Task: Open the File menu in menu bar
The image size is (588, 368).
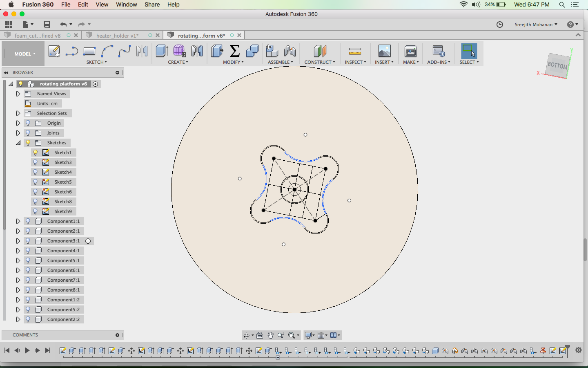Action: pos(66,4)
